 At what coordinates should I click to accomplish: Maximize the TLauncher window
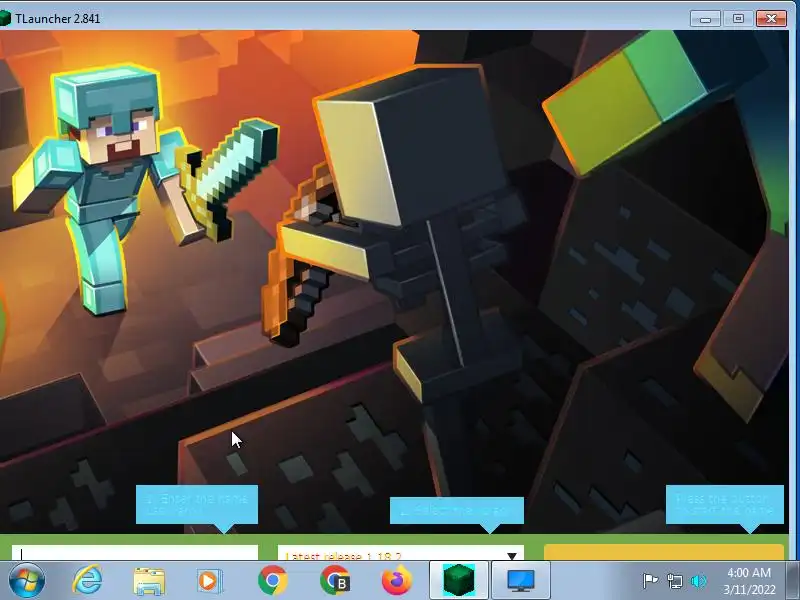tap(738, 19)
